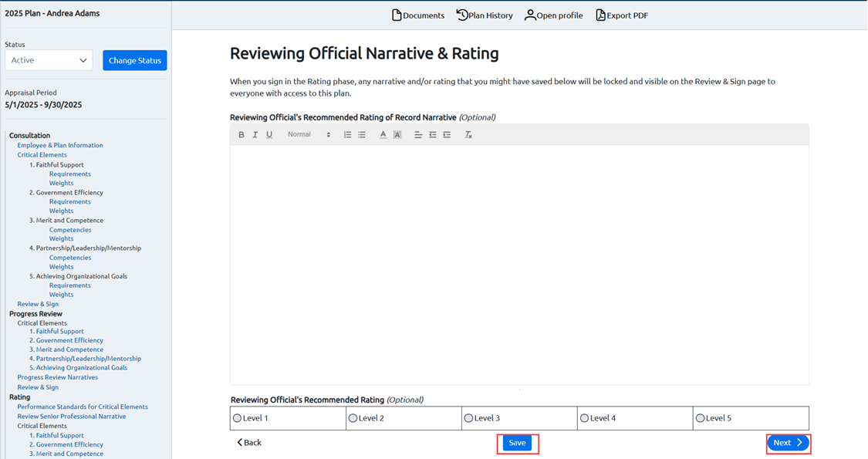Open the Documents page
Image resolution: width=868 pixels, height=459 pixels.
[x=418, y=15]
